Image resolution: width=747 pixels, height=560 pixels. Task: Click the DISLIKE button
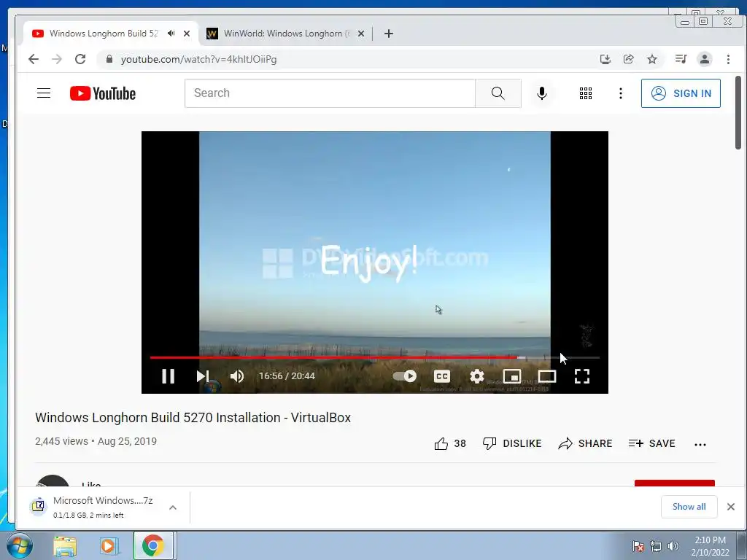coord(512,444)
